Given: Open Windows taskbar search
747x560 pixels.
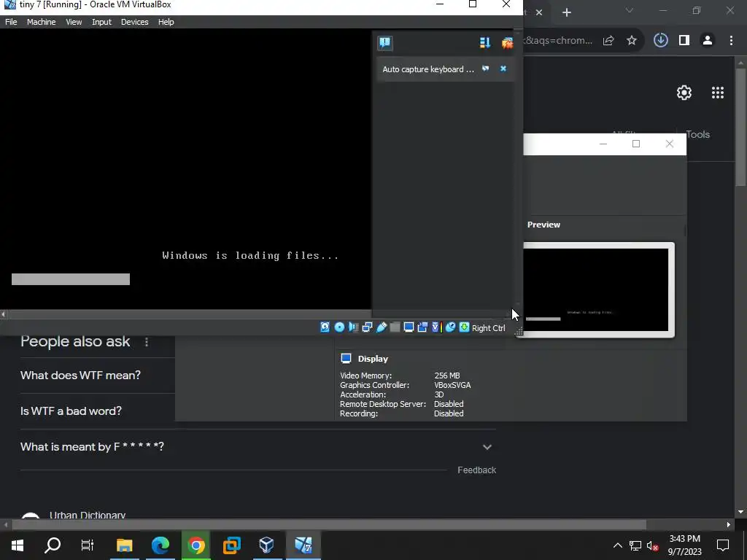Looking at the screenshot, I should click(x=53, y=545).
